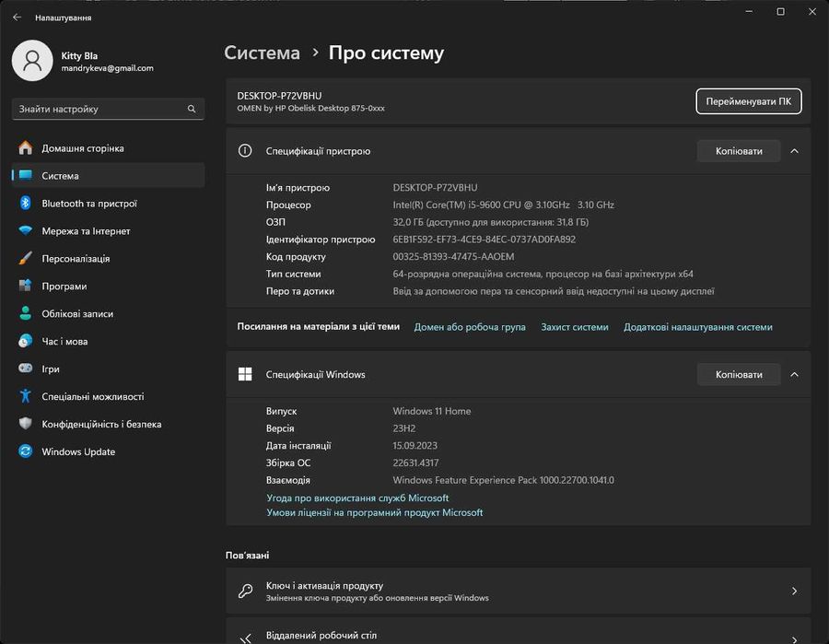The height and width of the screenshot is (644, 829).
Task: Open the Захист системи link
Action: point(575,327)
